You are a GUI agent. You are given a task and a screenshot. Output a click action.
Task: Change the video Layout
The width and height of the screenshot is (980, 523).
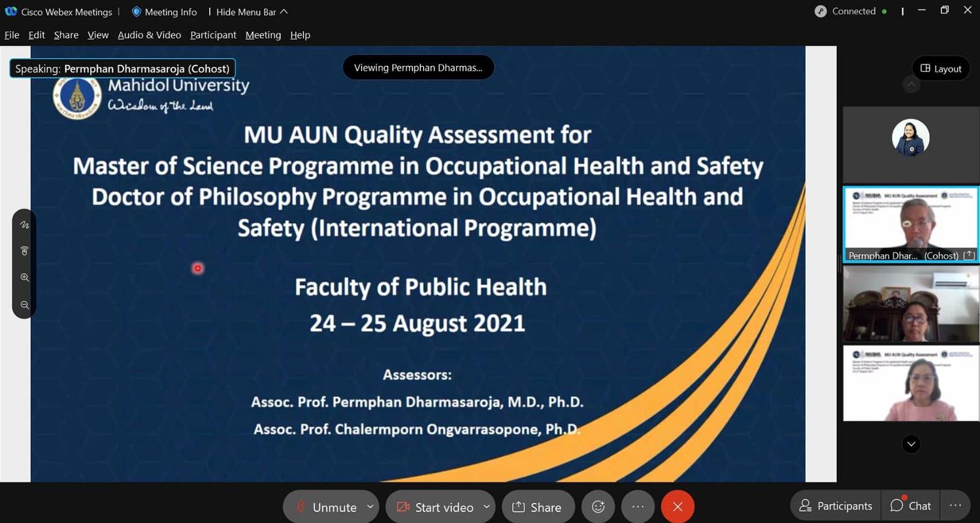(941, 68)
